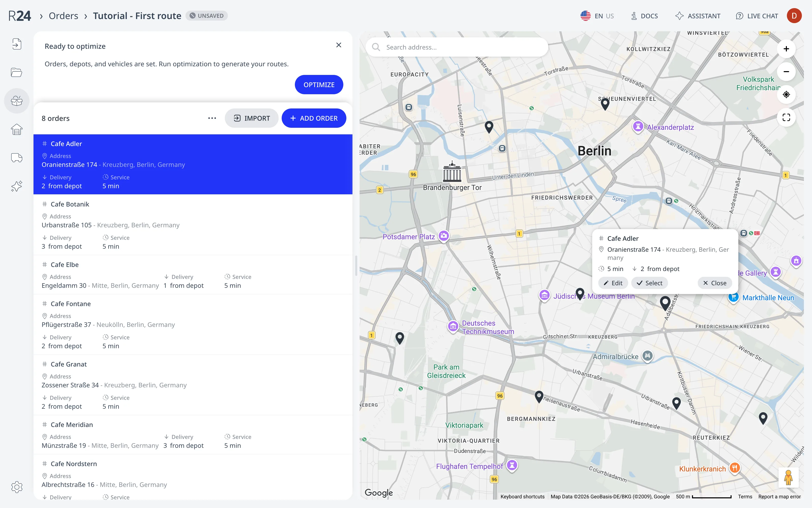Select the orders box sidebar icon
Image resolution: width=812 pixels, height=508 pixels.
click(16, 101)
